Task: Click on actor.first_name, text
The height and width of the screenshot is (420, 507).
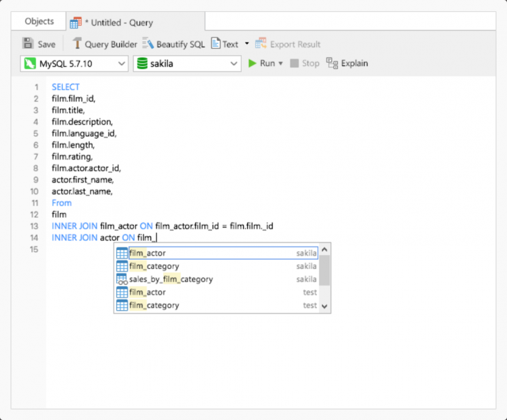Action: pos(83,180)
